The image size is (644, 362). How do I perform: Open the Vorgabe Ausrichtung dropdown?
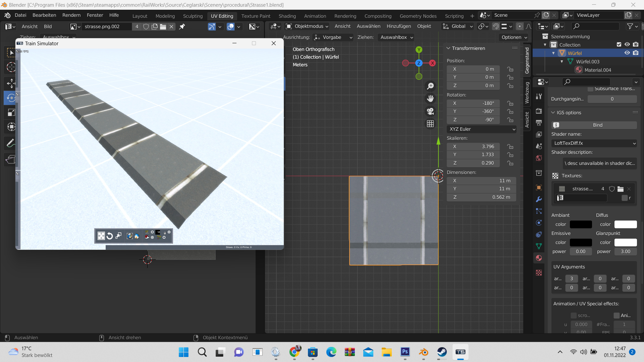point(333,37)
